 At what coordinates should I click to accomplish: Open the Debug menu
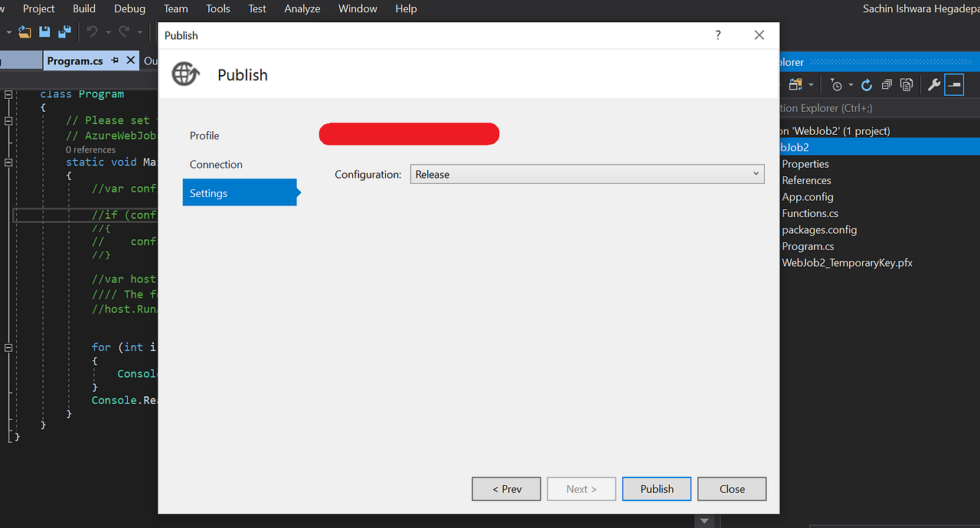pos(129,8)
